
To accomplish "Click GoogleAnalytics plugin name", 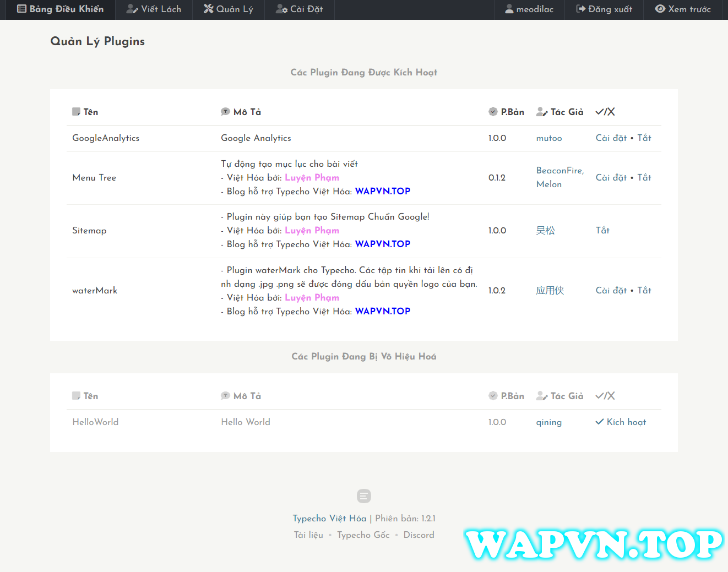I will (x=106, y=138).
